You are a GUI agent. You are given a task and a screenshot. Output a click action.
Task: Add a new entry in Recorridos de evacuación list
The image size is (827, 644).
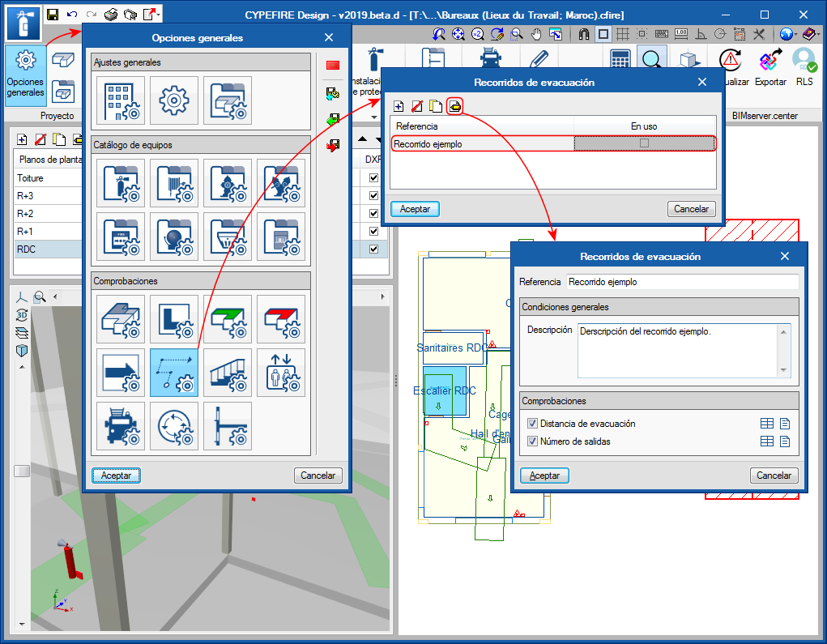point(399,107)
